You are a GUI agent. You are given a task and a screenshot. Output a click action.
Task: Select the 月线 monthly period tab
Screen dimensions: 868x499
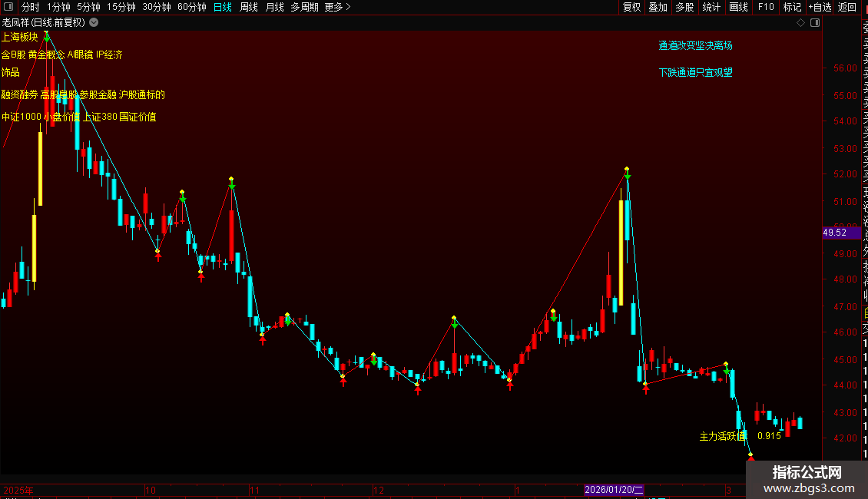click(x=274, y=7)
